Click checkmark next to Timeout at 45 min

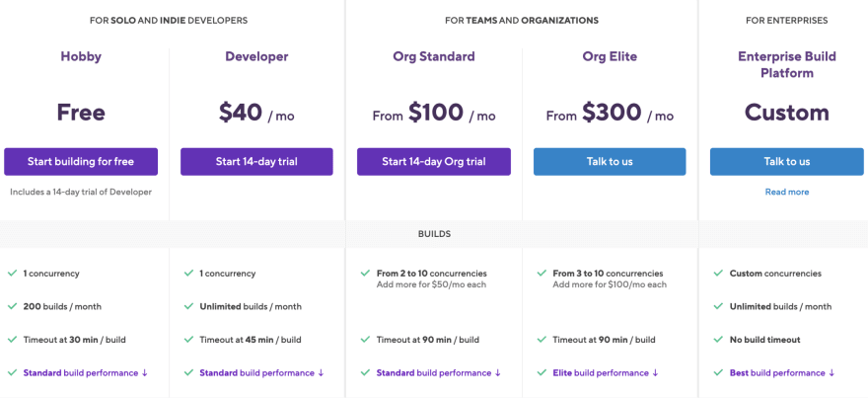[x=188, y=340]
